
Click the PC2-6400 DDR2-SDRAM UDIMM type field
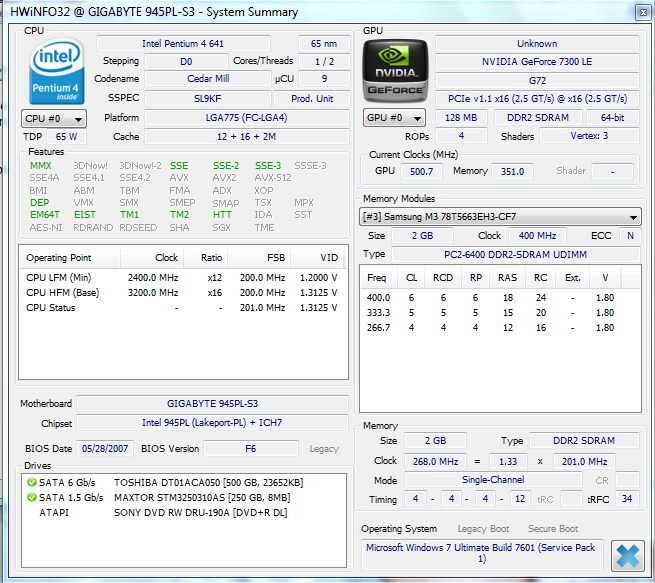coord(515,254)
